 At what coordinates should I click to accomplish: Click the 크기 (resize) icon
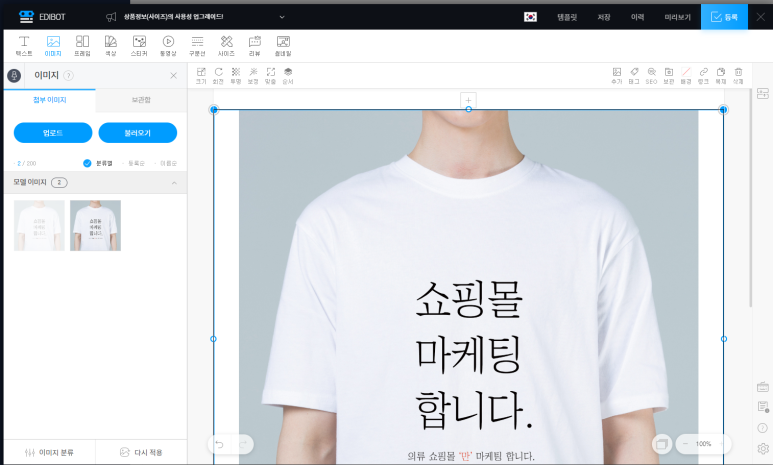pos(201,76)
